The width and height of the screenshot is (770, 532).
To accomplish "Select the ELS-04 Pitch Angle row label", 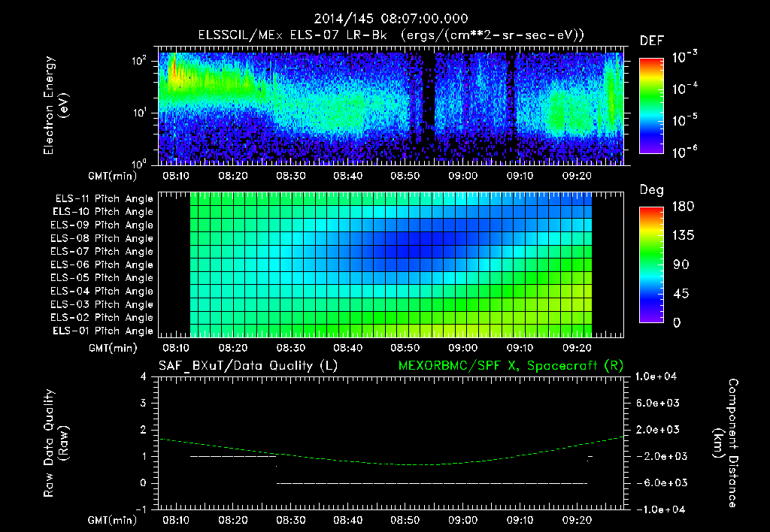I will click(102, 292).
